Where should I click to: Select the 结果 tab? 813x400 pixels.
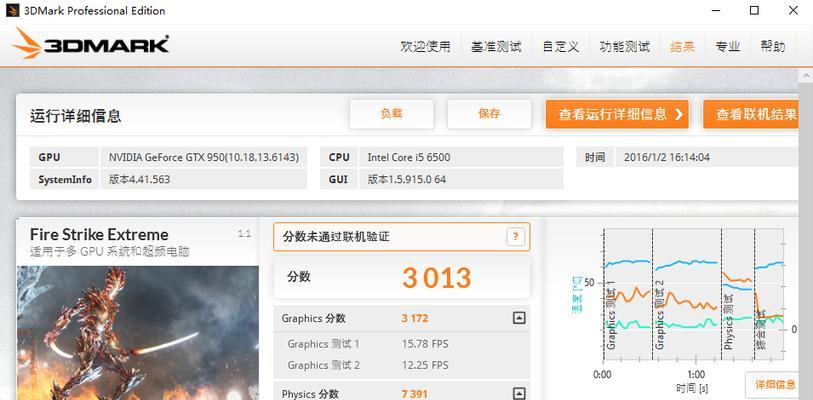tap(682, 47)
